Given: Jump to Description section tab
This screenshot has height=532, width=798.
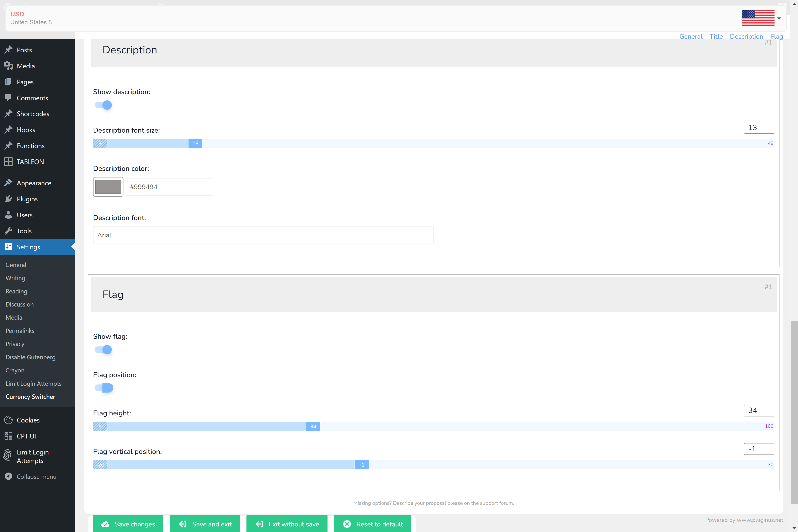Looking at the screenshot, I should (x=746, y=36).
